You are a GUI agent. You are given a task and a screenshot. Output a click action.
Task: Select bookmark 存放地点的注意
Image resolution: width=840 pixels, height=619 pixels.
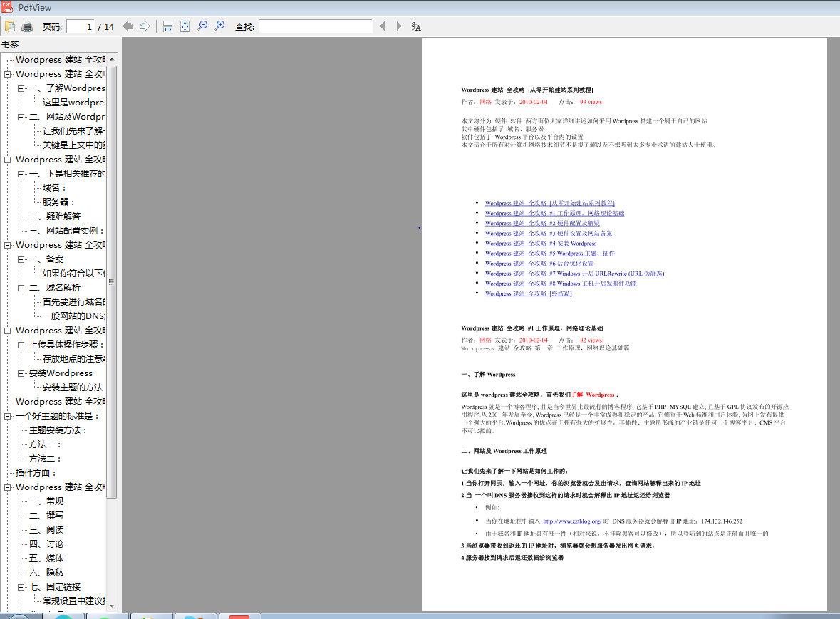pyautogui.click(x=74, y=359)
